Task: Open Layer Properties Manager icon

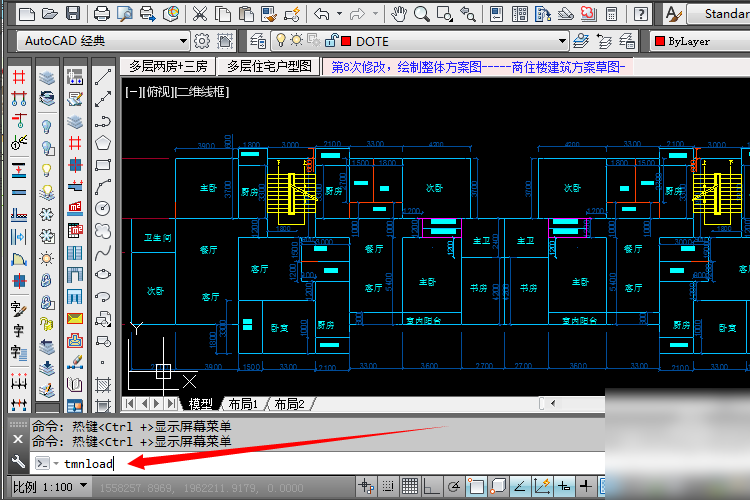Action: point(258,41)
